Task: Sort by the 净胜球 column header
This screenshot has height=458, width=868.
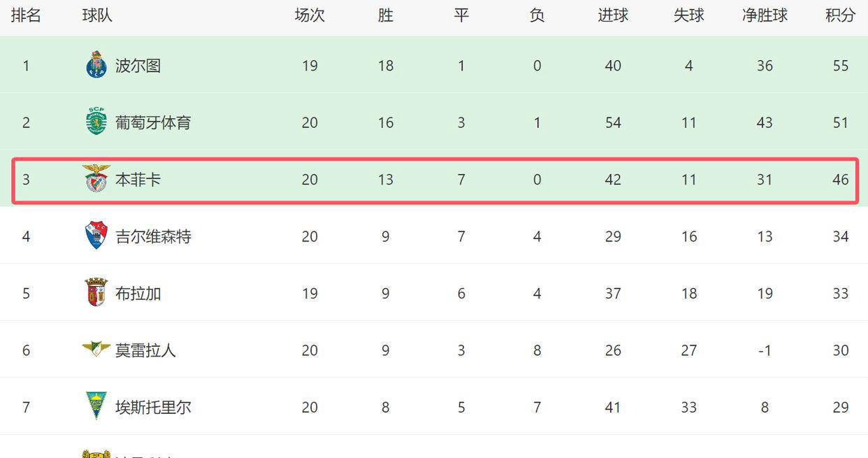Action: 765,15
